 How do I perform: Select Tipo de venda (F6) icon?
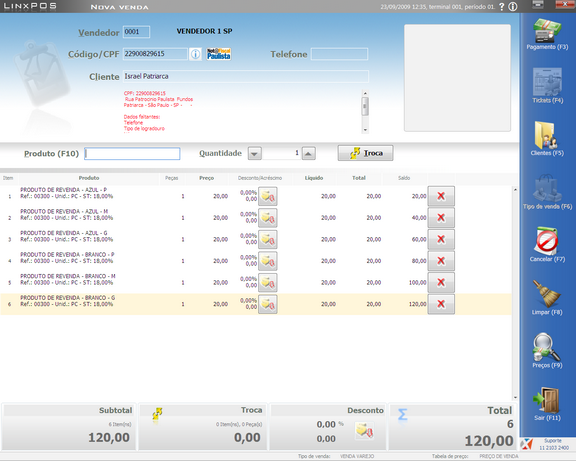(x=547, y=192)
